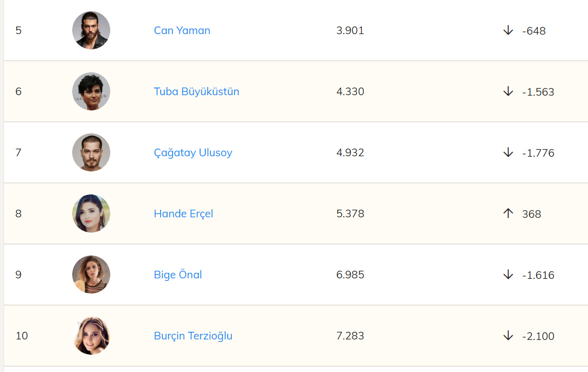588x372 pixels.
Task: Open Tuba Büyüküstün's profile link
Action: coord(196,92)
